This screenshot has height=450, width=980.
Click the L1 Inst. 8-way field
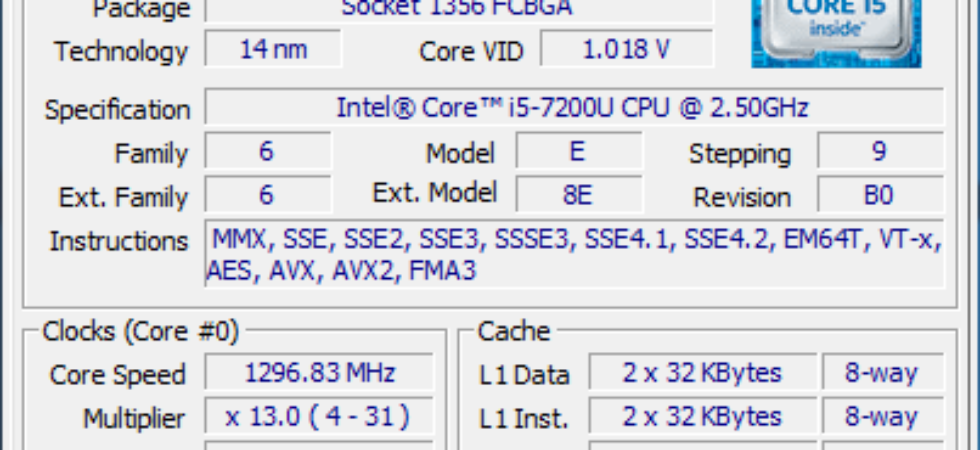click(x=882, y=416)
